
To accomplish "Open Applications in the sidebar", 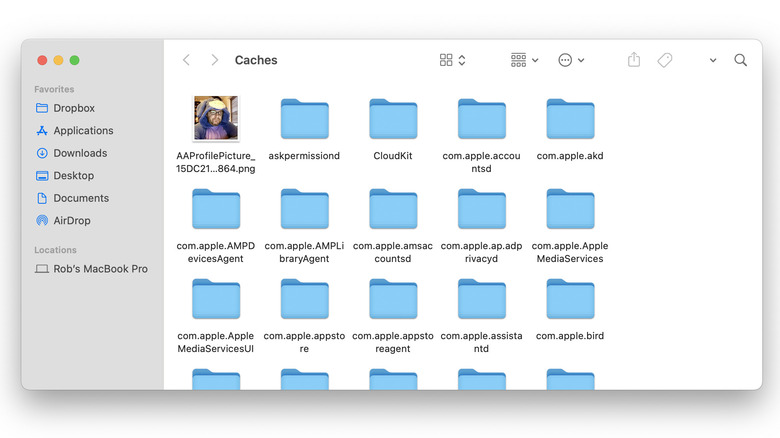I will [x=82, y=131].
